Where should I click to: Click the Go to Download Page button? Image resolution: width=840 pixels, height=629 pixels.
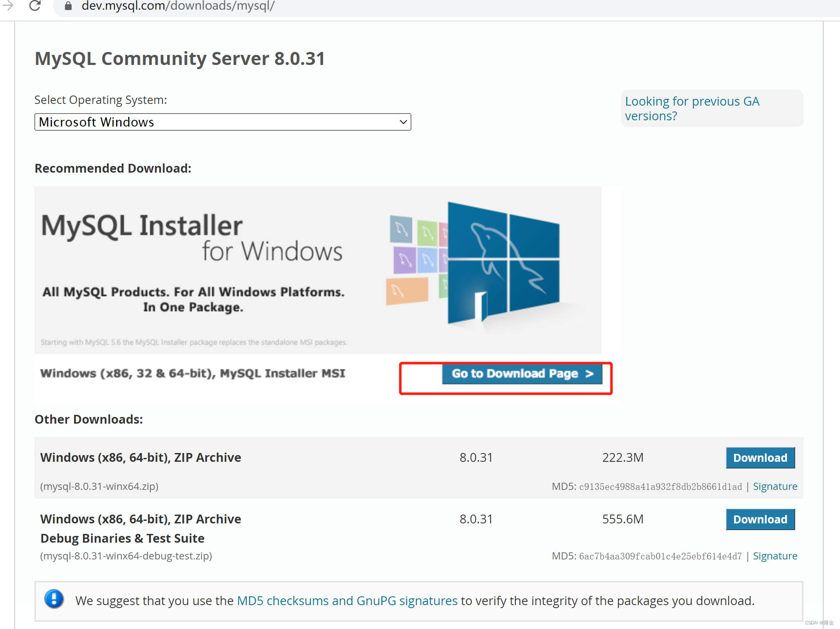[x=522, y=374]
